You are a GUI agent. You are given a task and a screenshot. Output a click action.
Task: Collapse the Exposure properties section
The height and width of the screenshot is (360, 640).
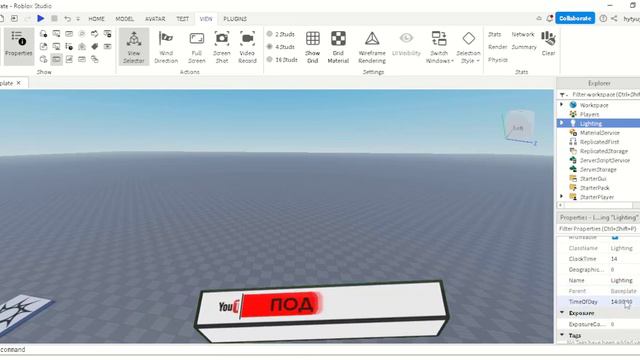[x=562, y=313]
